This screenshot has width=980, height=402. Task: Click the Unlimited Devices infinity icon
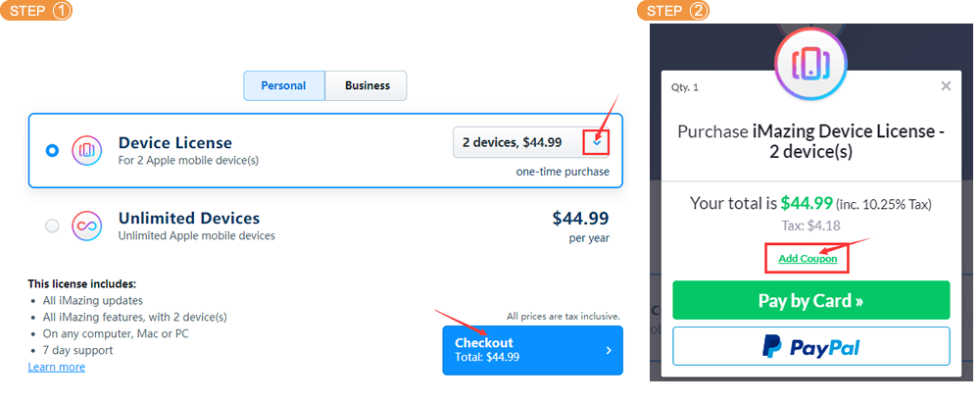(x=87, y=226)
